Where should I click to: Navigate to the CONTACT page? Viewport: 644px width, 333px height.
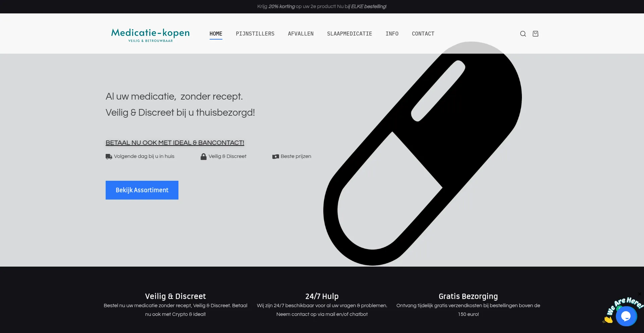click(423, 34)
